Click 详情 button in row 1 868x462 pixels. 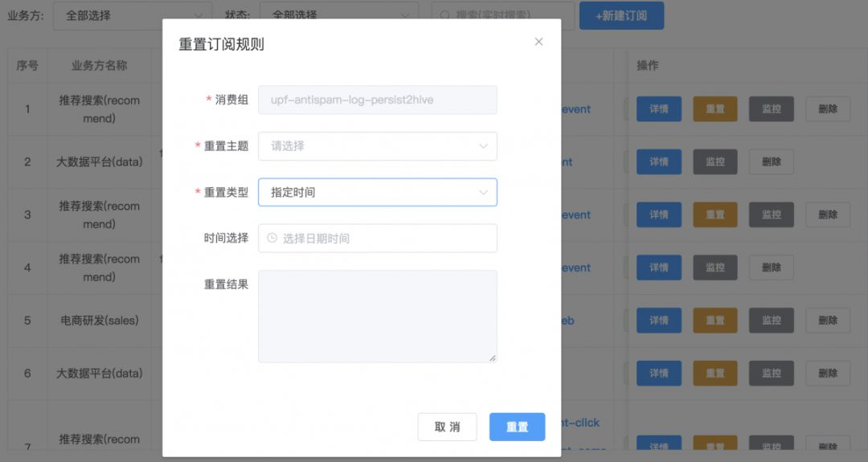pyautogui.click(x=659, y=109)
